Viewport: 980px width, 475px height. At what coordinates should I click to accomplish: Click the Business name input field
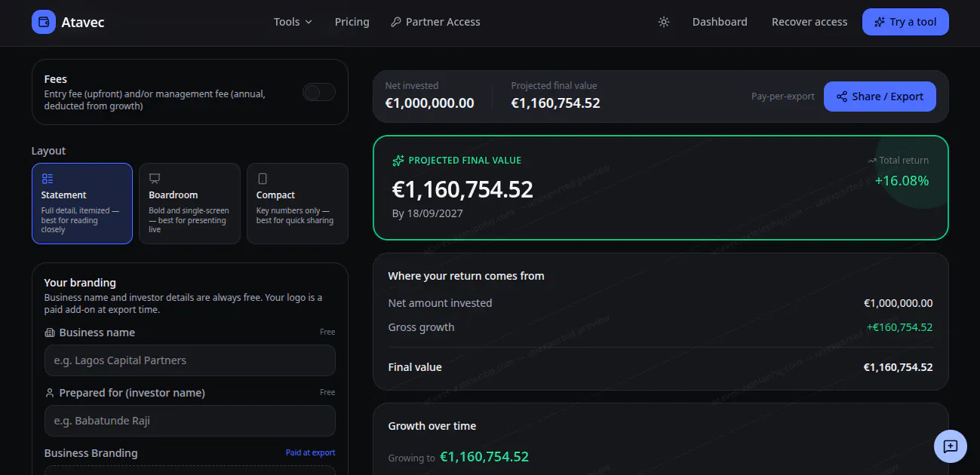coord(190,360)
